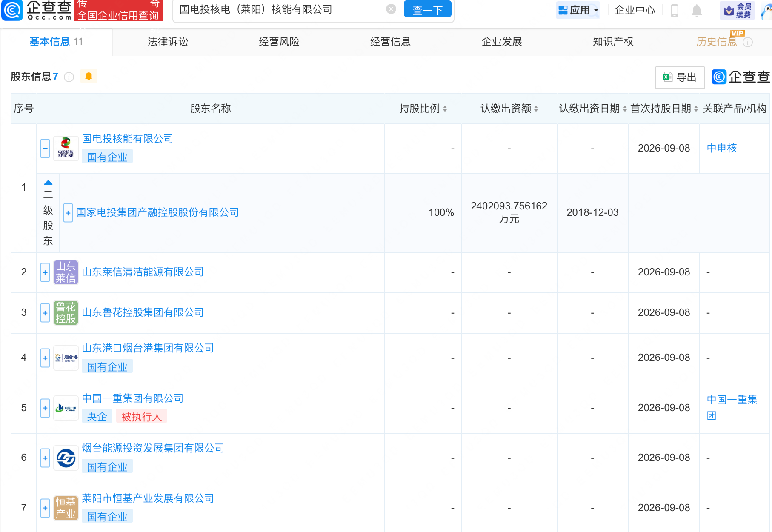This screenshot has width=772, height=532.
Task: Expand the 山东鲁花控股集团有限公司 row
Action: pos(45,313)
